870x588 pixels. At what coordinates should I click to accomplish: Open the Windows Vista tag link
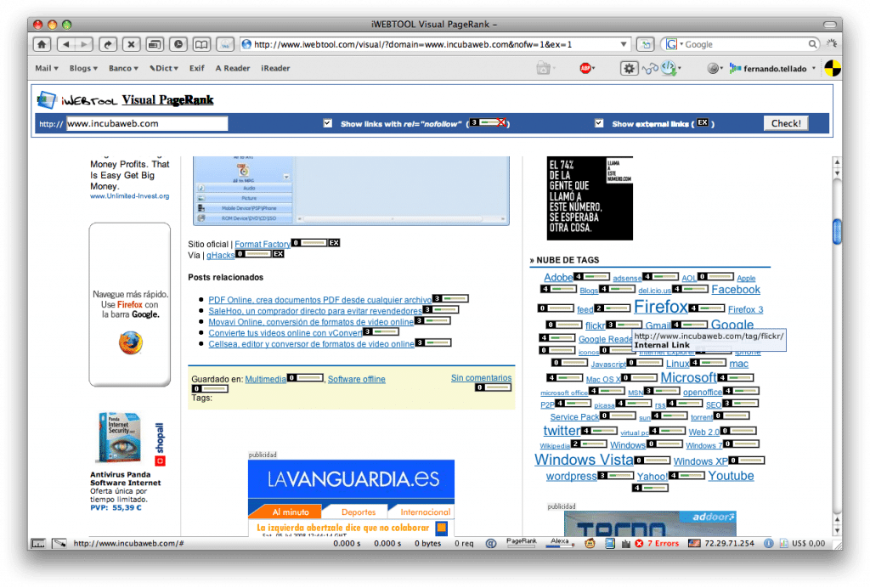point(584,460)
